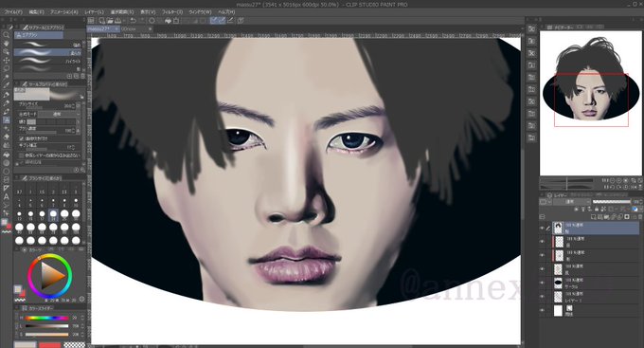Select the Auto select wand tool
Viewport: 644px width, 348px height.
[x=7, y=78]
